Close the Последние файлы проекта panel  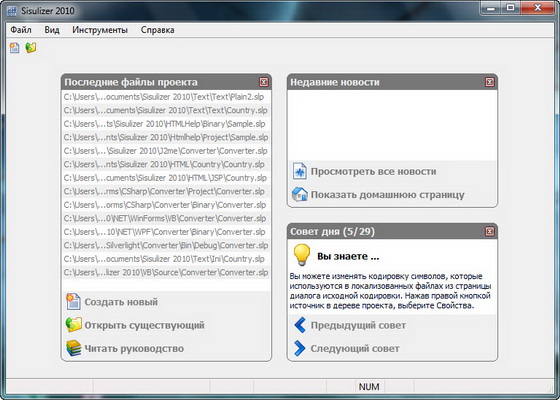point(264,82)
